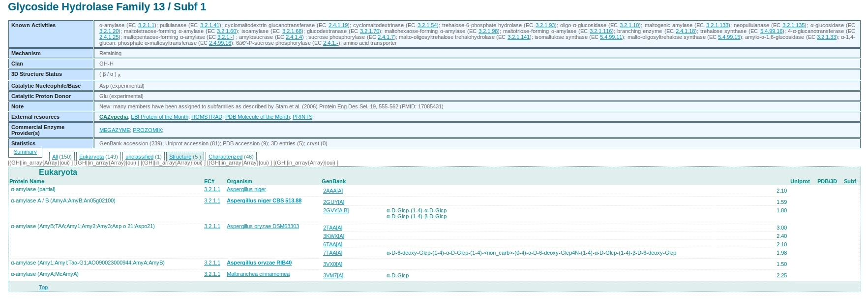Screen dimensions: 868x299
Task: Open PDB entry 7TAA[A]
Action: (x=332, y=253)
